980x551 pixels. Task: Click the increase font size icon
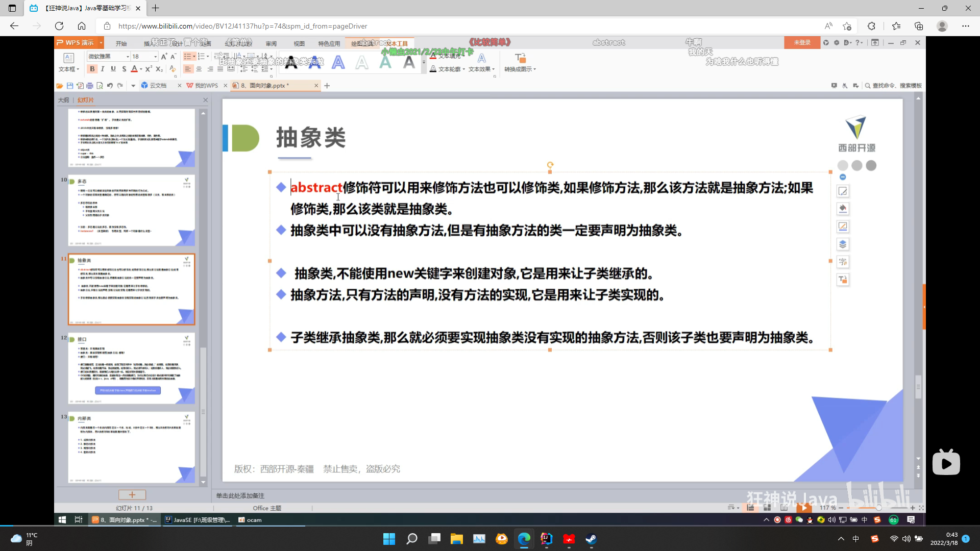[x=164, y=57]
